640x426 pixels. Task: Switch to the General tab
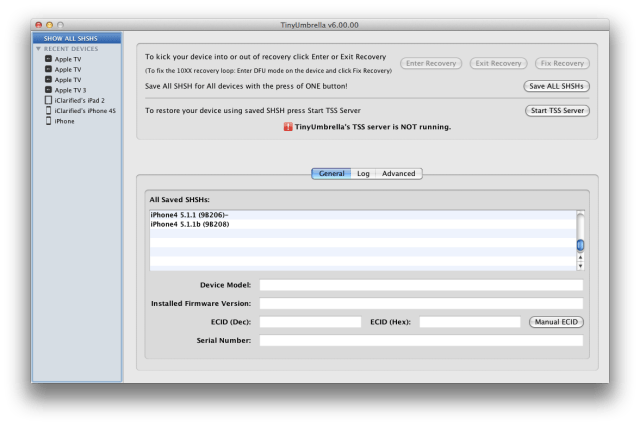331,173
